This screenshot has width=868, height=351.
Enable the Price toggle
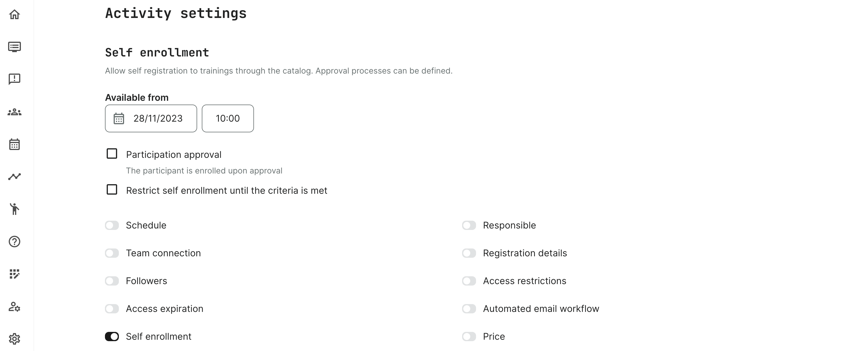coord(469,337)
